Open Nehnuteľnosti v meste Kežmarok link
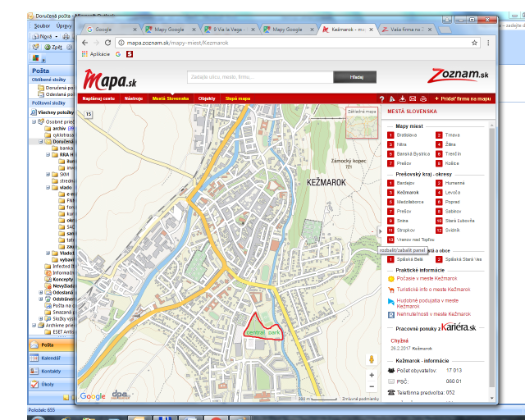Image resolution: width=525 pixels, height=420 pixels. pyautogui.click(x=434, y=314)
